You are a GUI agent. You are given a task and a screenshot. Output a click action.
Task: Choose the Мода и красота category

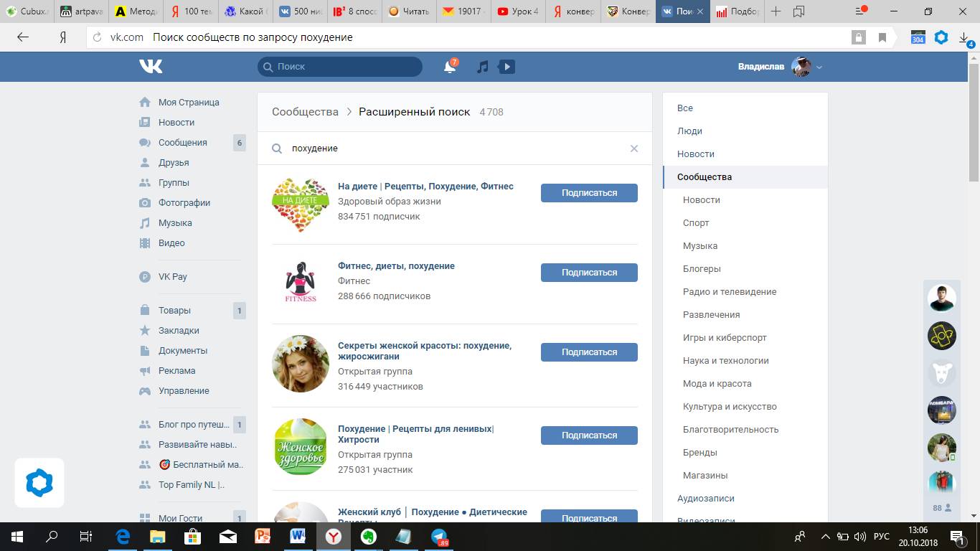[717, 384]
